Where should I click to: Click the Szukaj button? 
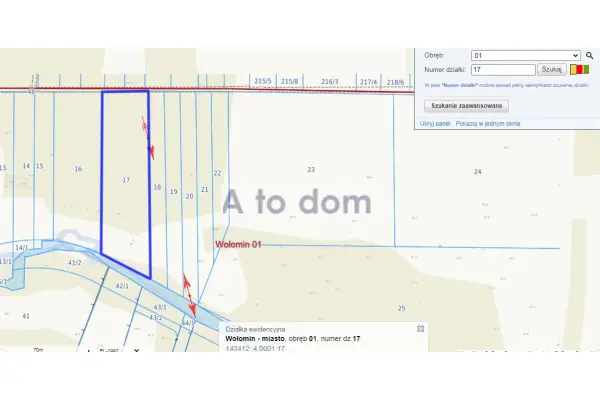pos(551,70)
